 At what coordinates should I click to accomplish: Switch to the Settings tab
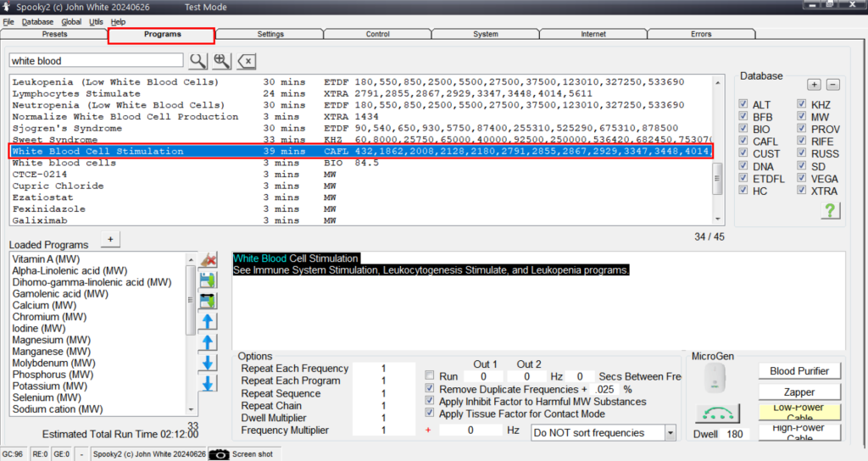tap(270, 35)
